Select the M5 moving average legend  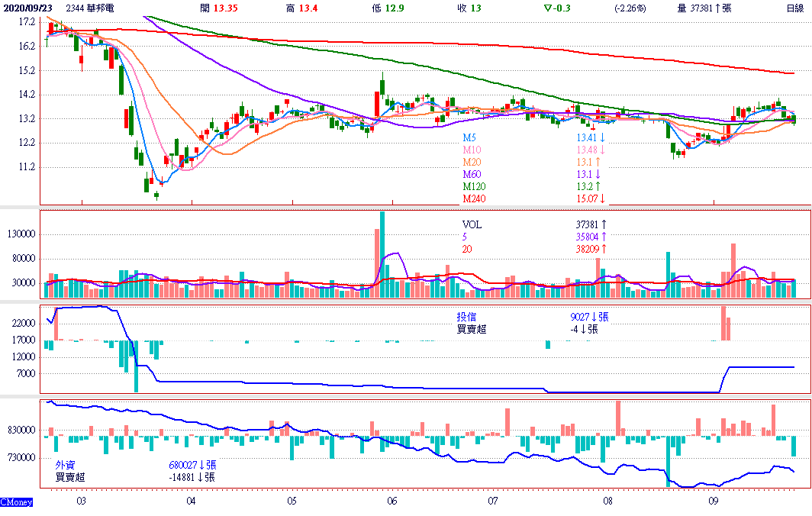click(x=470, y=137)
